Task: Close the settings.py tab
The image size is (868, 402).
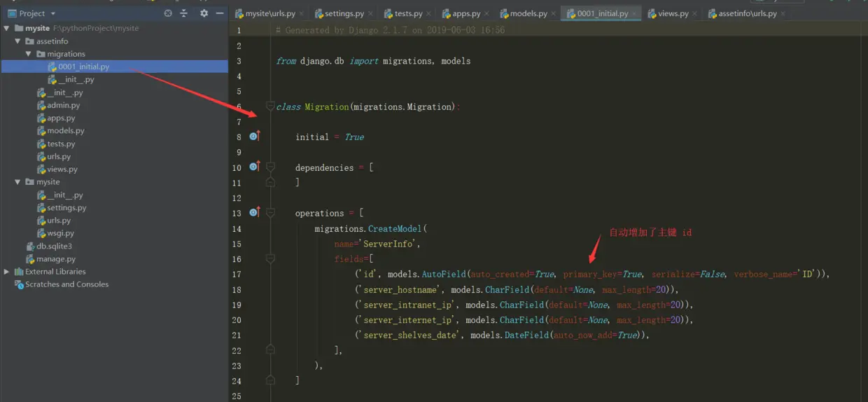Action: tap(370, 13)
